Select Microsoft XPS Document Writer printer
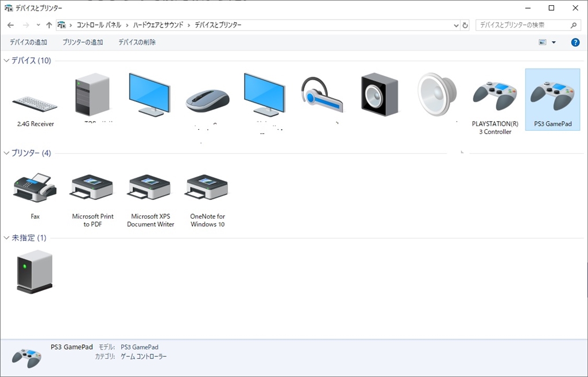The height and width of the screenshot is (377, 588). click(150, 186)
